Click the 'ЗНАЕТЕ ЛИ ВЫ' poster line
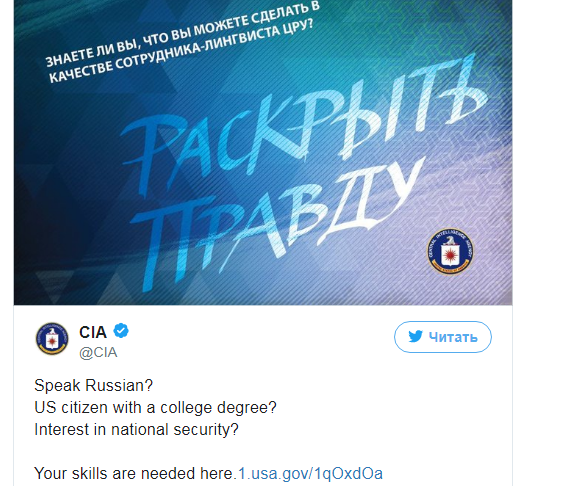This screenshot has width=575, height=486. click(182, 35)
